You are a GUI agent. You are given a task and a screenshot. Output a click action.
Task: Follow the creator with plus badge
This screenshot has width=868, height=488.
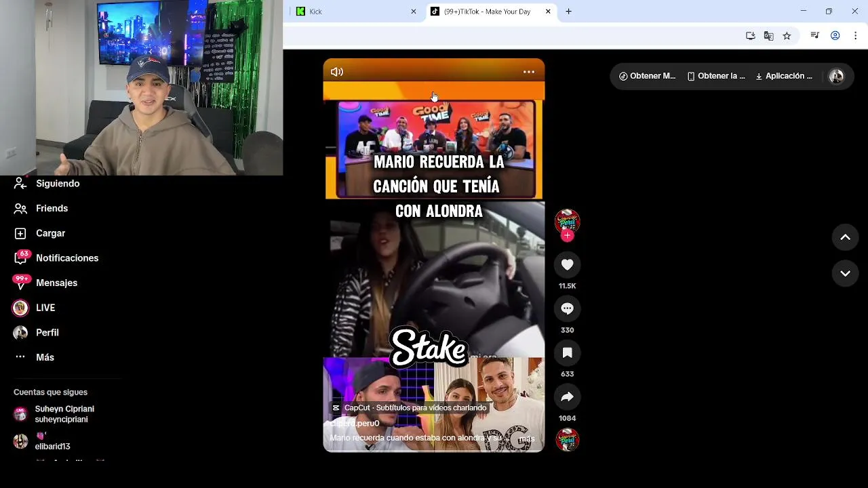568,236
